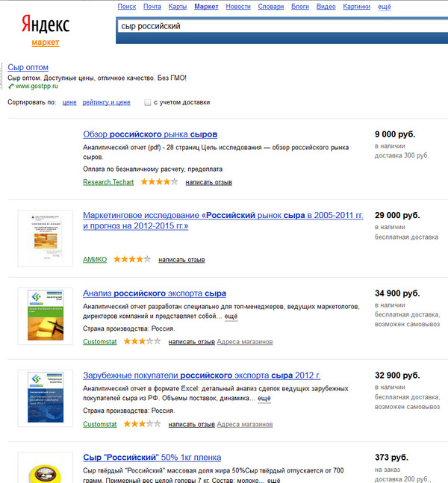Open 'Адреса магазинов' for Анализ экспорта сыра
Viewport: 448px width, 483px height.
(x=245, y=342)
